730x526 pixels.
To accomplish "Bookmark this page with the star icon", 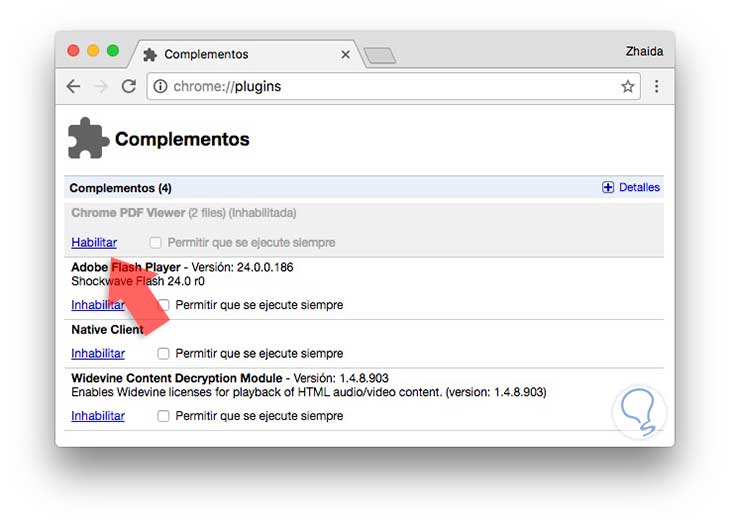I will [x=628, y=86].
